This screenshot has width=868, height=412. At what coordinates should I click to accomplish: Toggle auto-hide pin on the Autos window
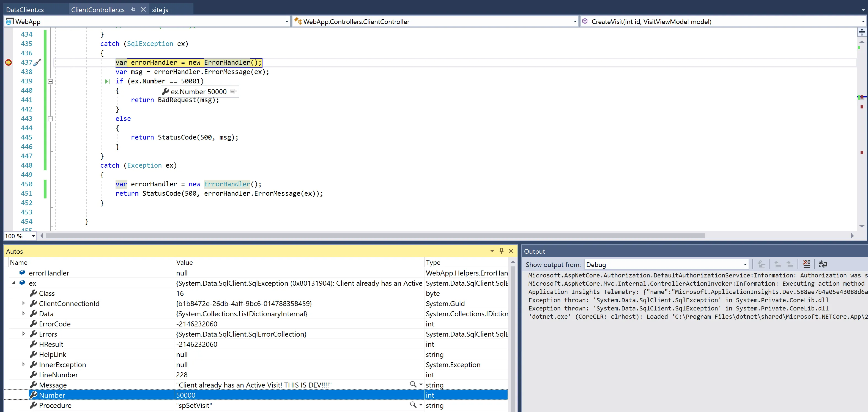[x=501, y=251]
